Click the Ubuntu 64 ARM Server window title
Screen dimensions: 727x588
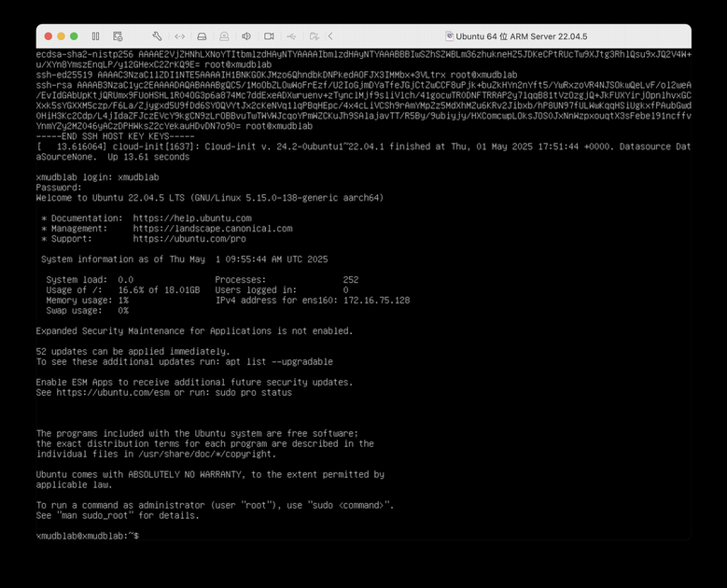[521, 36]
